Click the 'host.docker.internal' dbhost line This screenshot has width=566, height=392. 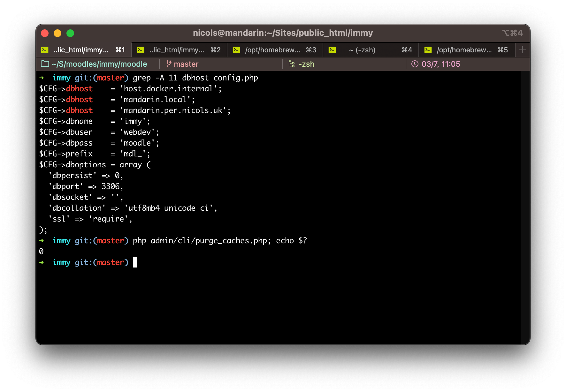130,89
